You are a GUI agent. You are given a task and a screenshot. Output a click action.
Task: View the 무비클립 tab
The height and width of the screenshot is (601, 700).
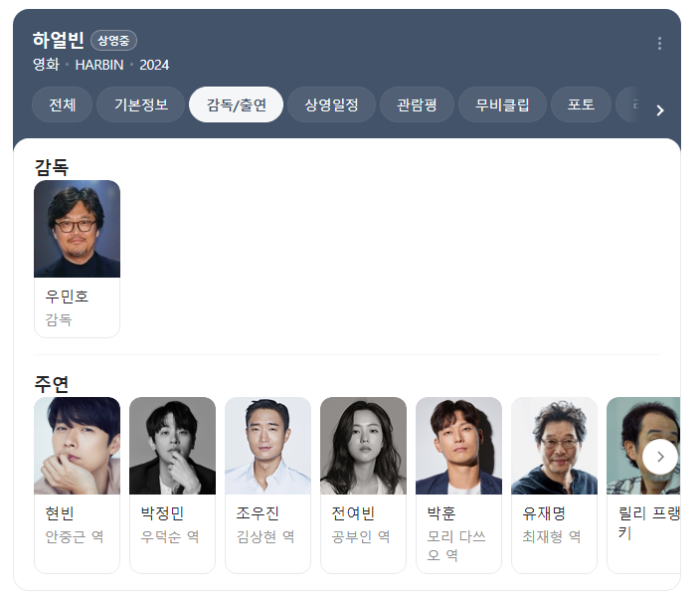502,105
